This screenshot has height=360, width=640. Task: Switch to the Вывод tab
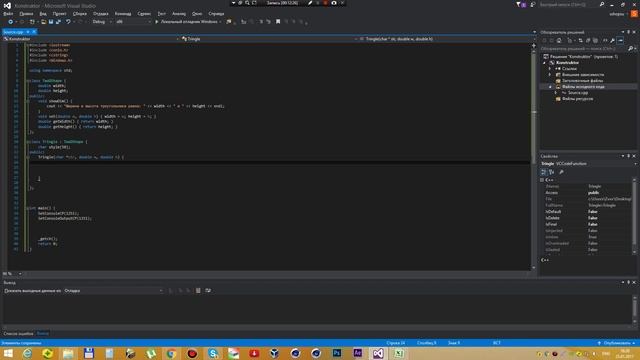42,333
